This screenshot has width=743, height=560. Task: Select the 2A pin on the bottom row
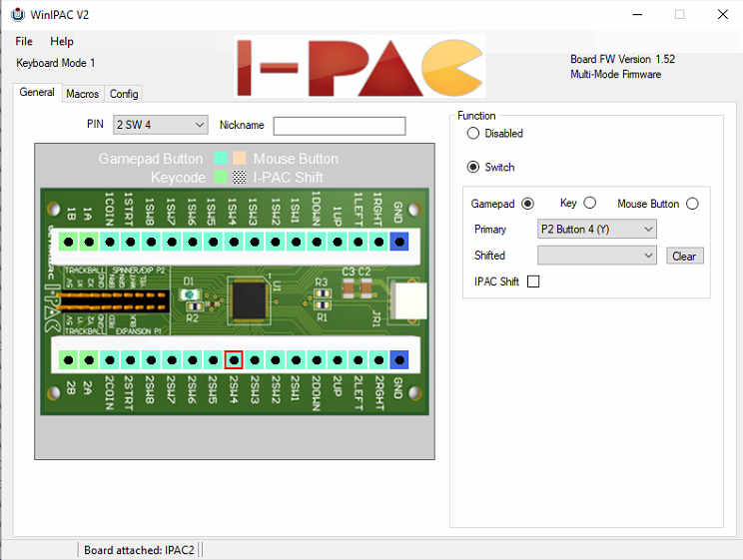point(89,360)
